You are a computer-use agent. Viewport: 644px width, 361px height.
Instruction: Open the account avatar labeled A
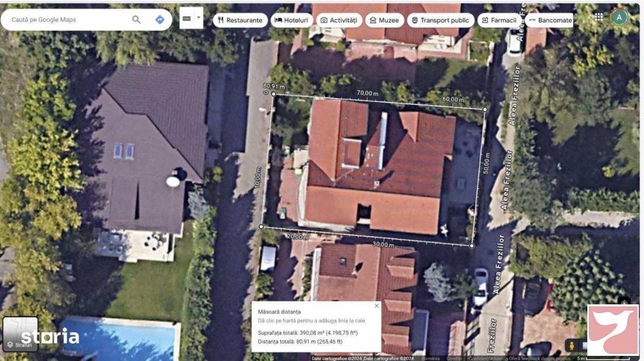point(619,17)
